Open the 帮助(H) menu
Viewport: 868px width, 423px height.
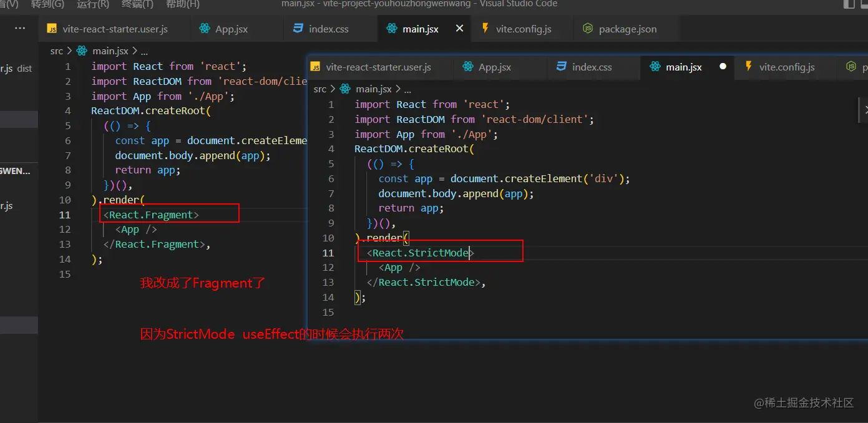click(183, 4)
